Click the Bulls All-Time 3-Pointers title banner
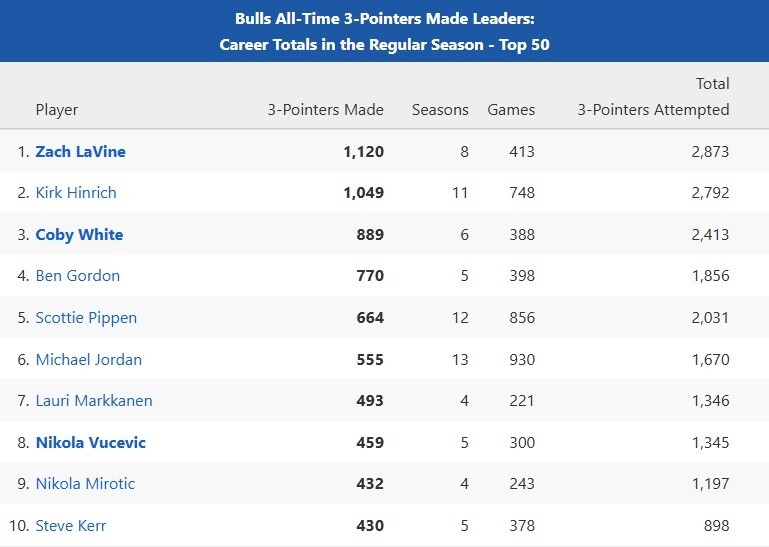Screen dimensions: 769x547 click(384, 31)
